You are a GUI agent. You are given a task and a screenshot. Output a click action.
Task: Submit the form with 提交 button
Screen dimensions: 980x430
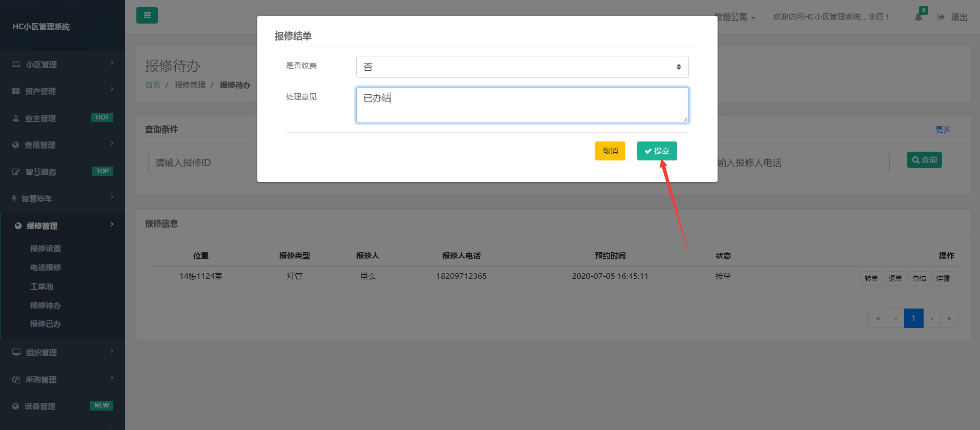pos(657,151)
